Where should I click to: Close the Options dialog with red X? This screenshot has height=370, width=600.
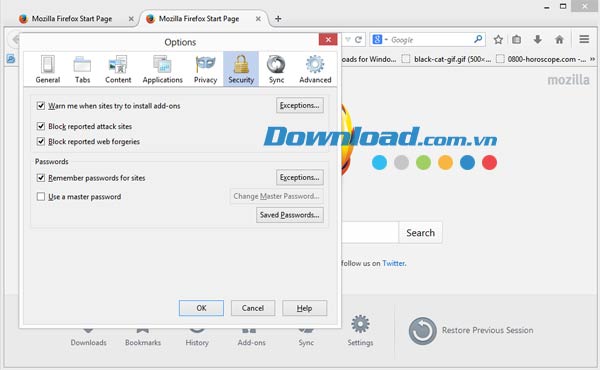(x=328, y=39)
